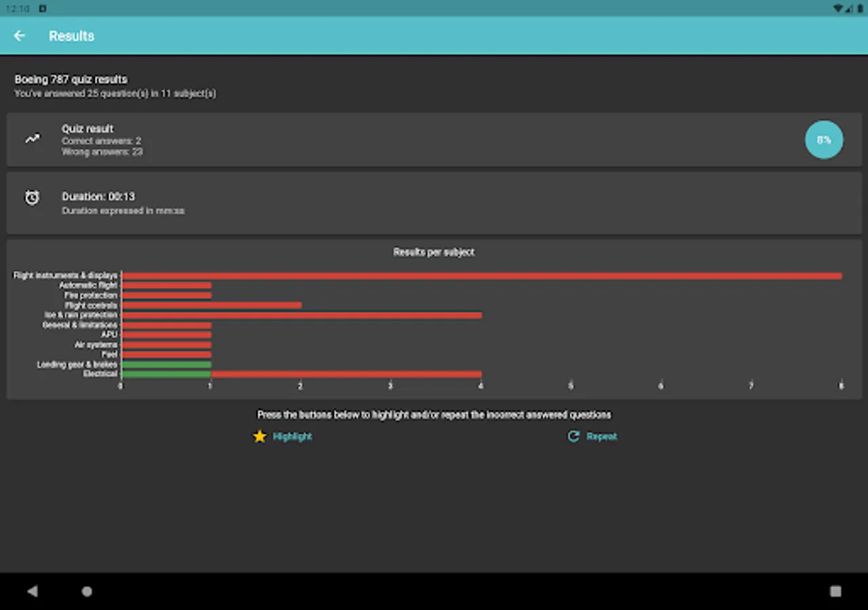This screenshot has height=610, width=868.
Task: Click the Fuel label
Action: pos(110,354)
